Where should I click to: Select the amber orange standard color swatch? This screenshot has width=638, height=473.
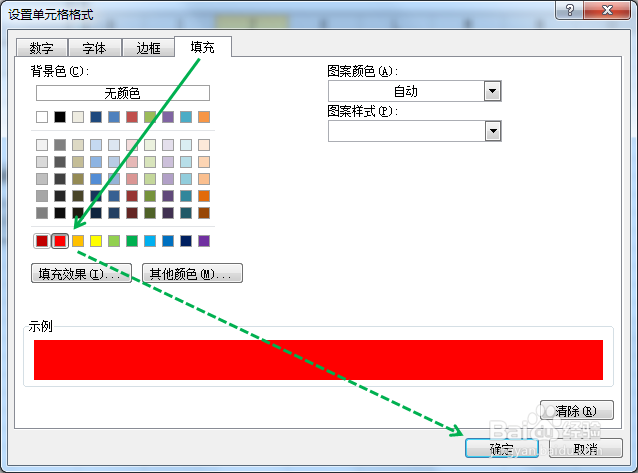tap(78, 241)
